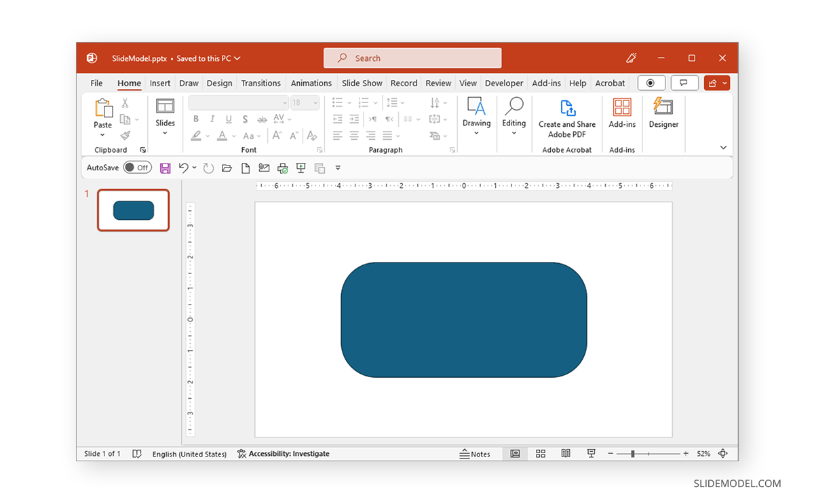Start slideshow from Quick Access toolbar
This screenshot has width=814, height=504.
301,168
